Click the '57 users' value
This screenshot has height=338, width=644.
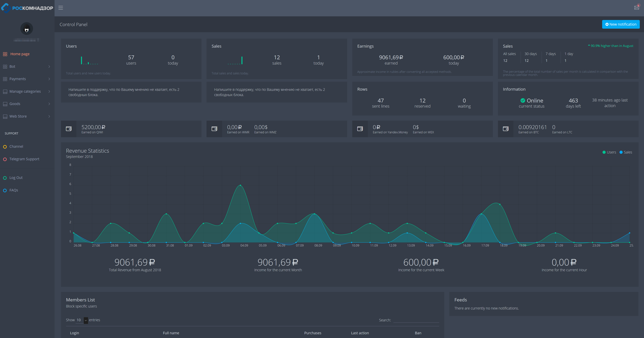(131, 60)
